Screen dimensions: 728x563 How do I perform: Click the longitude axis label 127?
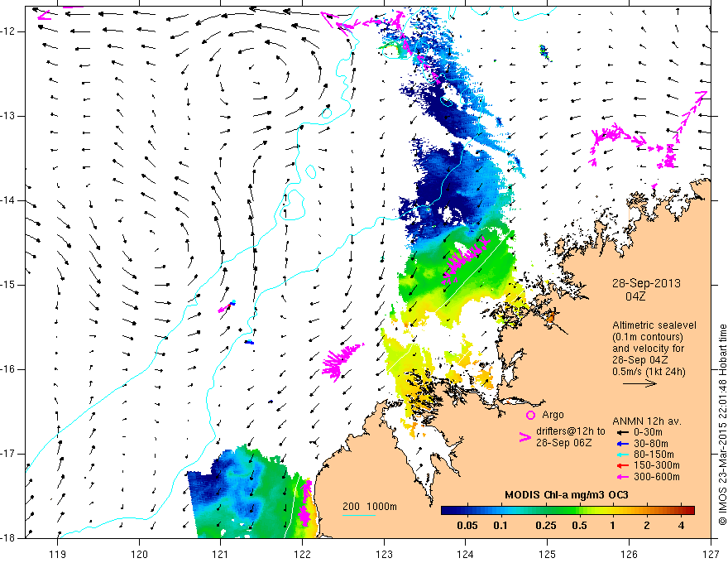click(x=711, y=554)
